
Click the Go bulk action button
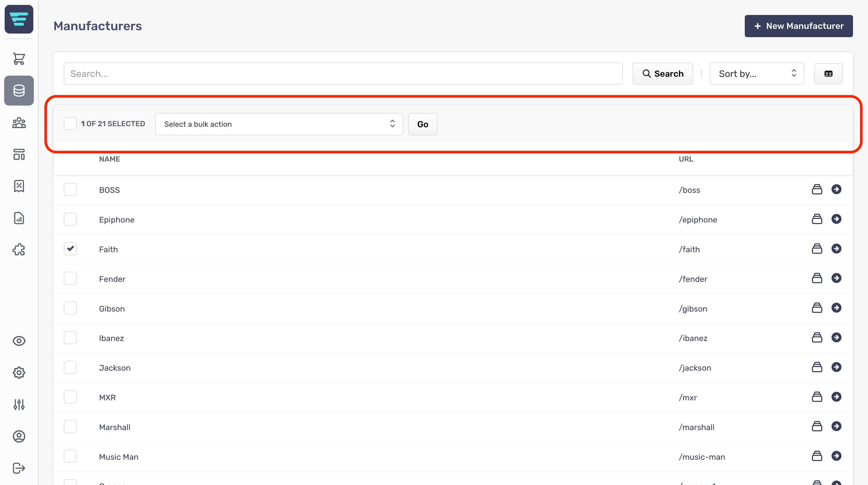point(423,124)
